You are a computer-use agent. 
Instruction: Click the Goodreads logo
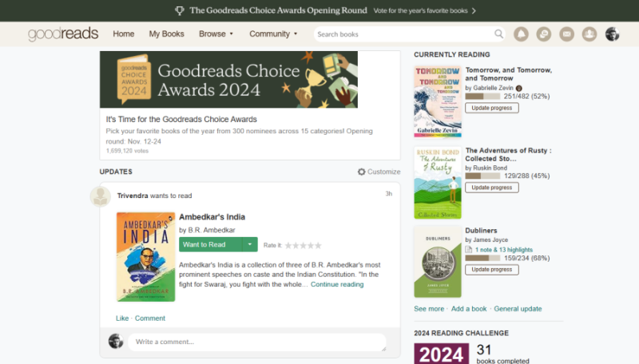coord(63,34)
